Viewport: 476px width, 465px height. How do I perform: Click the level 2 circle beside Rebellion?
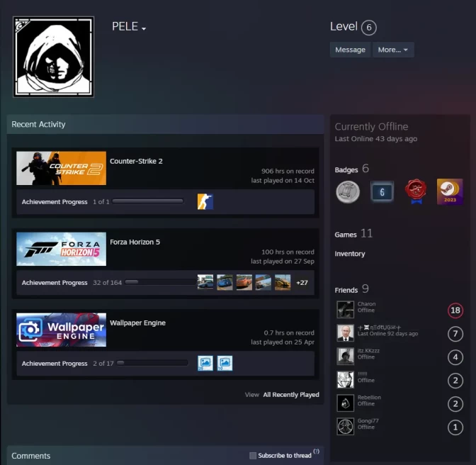tap(455, 404)
